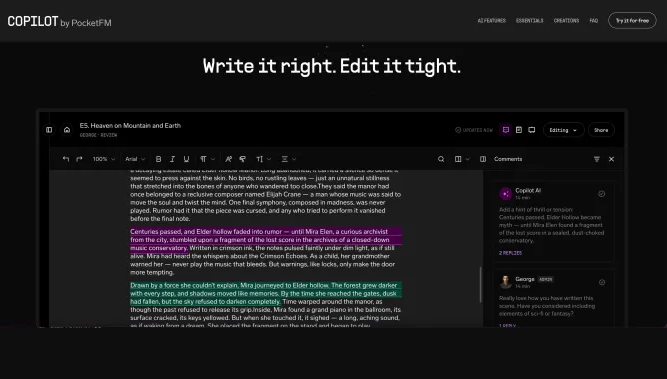Resolve the Copilot AI comment checkmark
667x379 pixels.
click(x=601, y=194)
